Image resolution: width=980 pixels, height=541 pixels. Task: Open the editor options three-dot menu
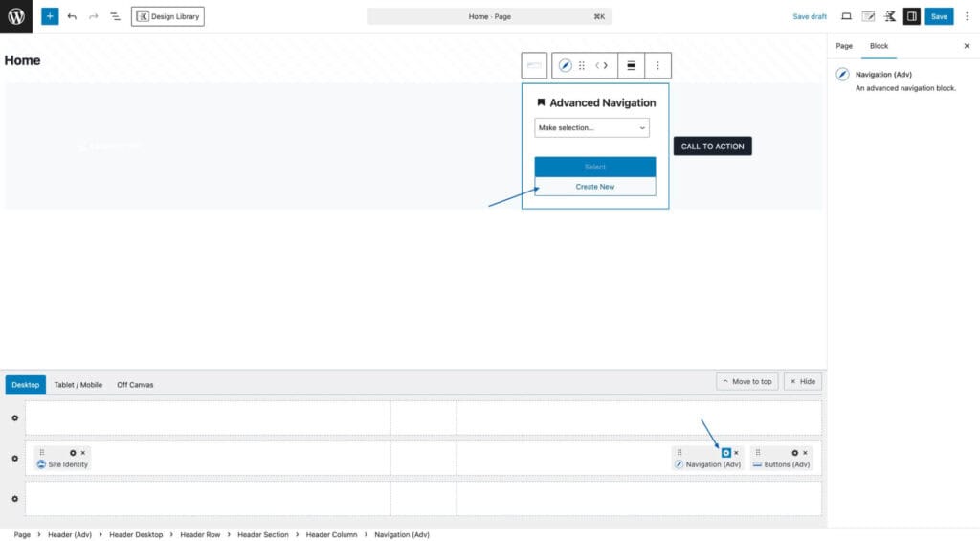pyautogui.click(x=967, y=16)
